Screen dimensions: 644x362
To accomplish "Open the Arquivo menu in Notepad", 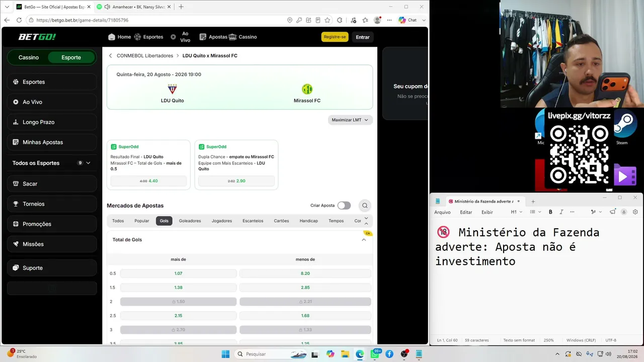I will coord(443,212).
